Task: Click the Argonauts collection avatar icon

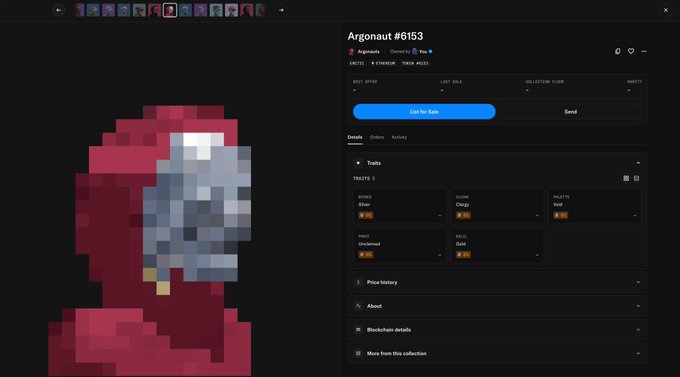Action: 351,52
